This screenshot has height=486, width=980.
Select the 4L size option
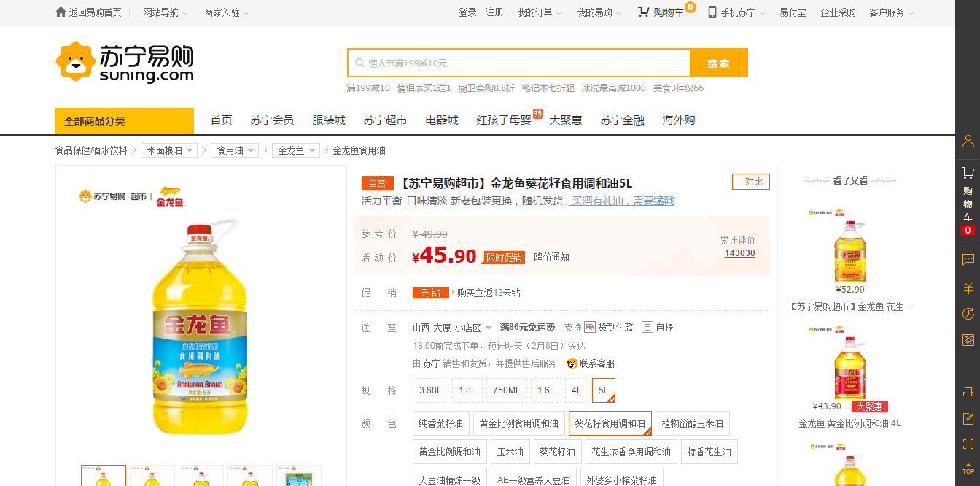(x=577, y=390)
